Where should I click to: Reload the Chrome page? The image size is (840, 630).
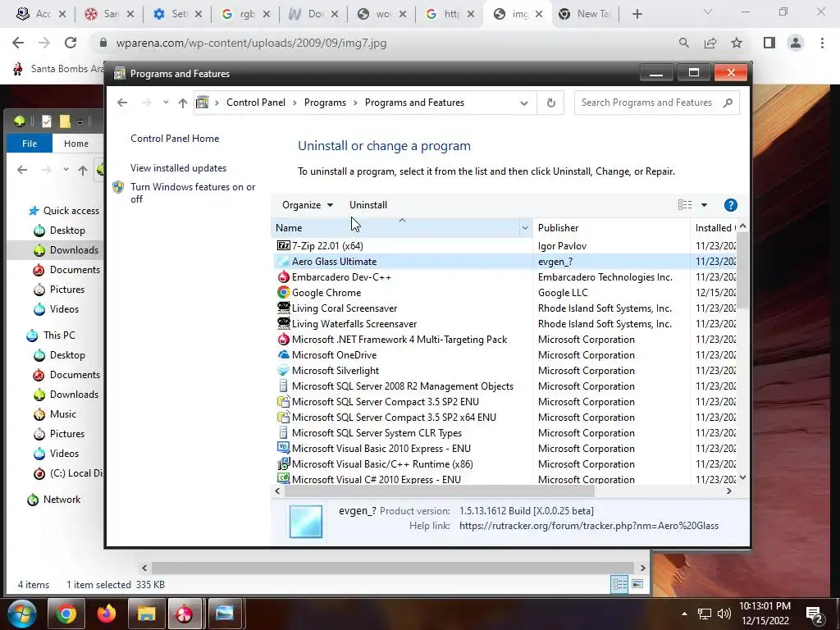[71, 43]
